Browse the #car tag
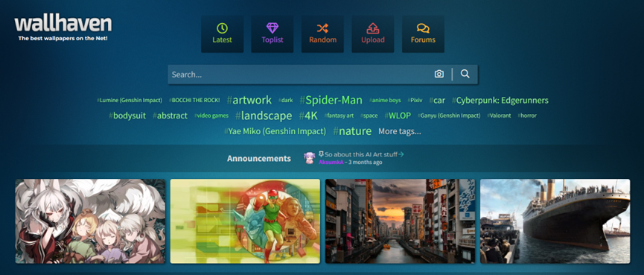Viewport: 644px width, 275px height. click(x=437, y=101)
